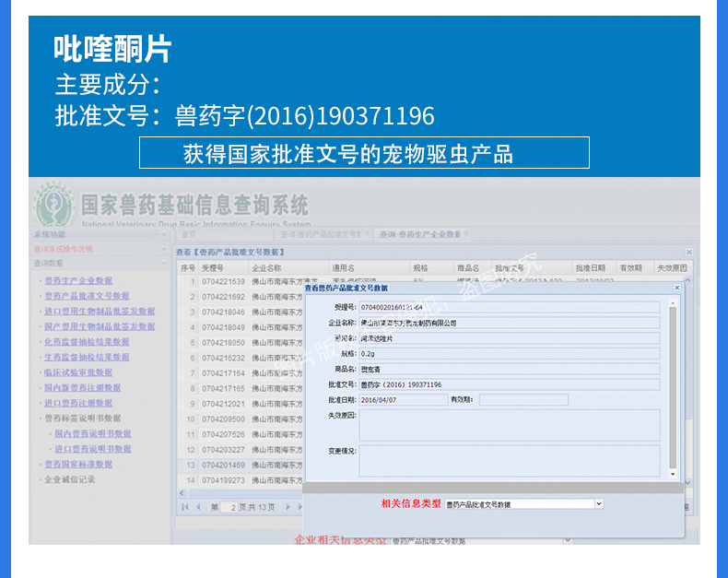This screenshot has width=728, height=578.
Task: Click the 商品名 field in dialog
Action: [x=510, y=370]
